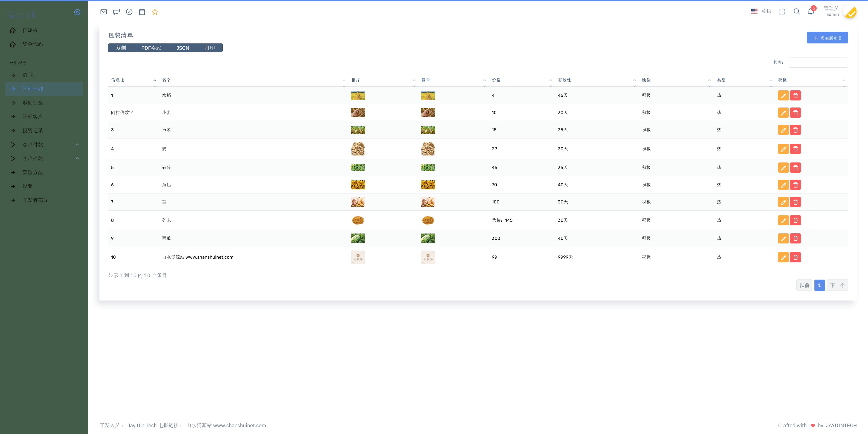Click the chat bubbles icon in the top bar
The image size is (868, 434).
[116, 12]
